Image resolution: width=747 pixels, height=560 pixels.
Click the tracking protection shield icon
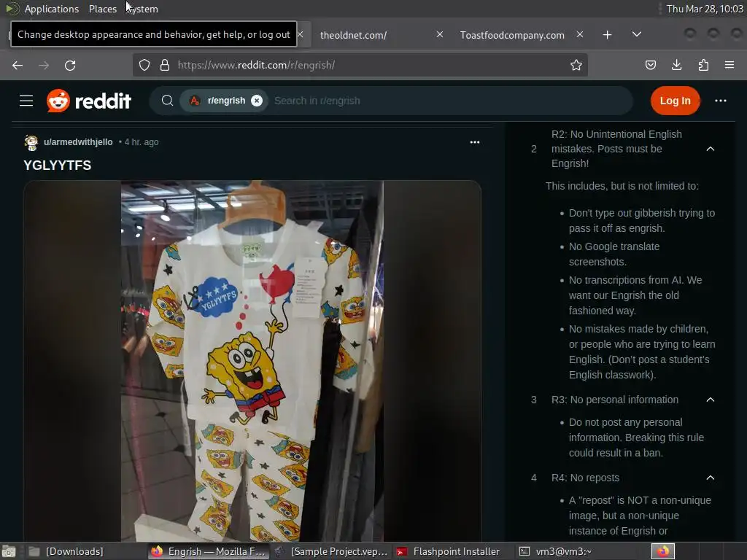(144, 65)
